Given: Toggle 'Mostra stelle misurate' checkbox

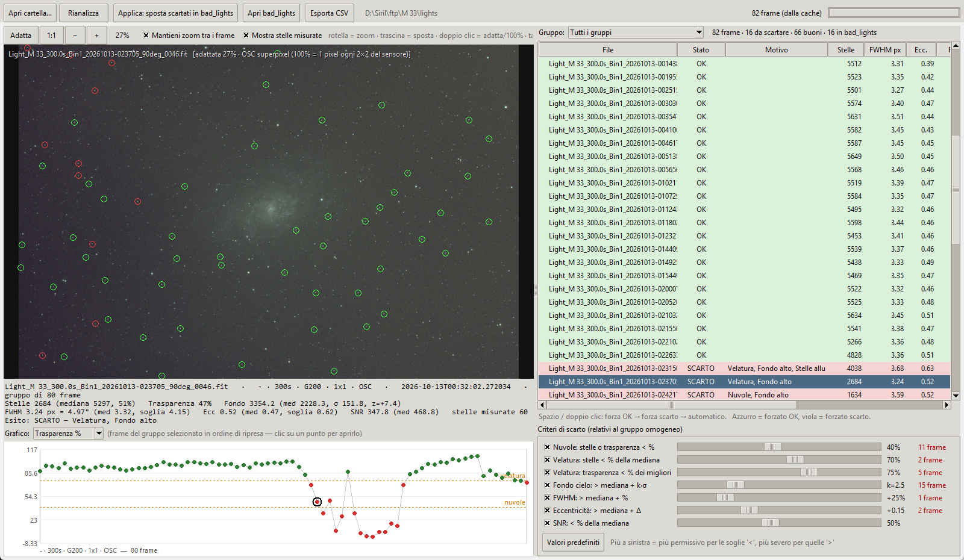Looking at the screenshot, I should tap(246, 36).
